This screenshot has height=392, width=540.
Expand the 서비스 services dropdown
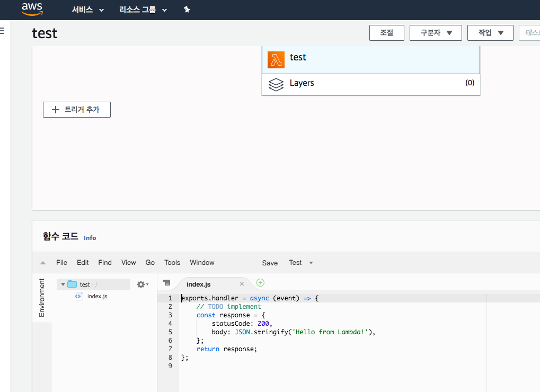coord(88,10)
